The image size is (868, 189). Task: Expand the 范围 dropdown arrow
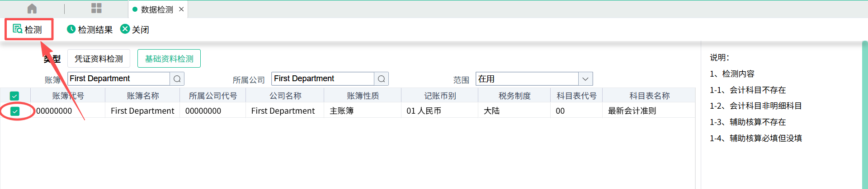tap(585, 79)
